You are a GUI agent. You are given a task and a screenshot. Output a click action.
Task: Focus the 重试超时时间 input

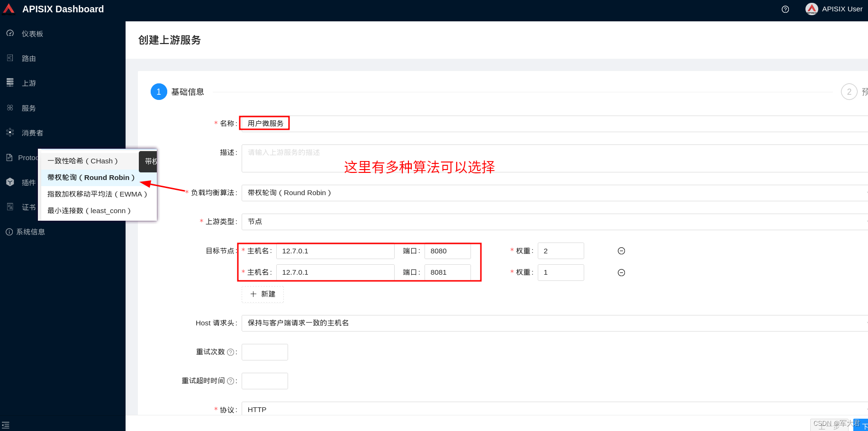pyautogui.click(x=265, y=381)
